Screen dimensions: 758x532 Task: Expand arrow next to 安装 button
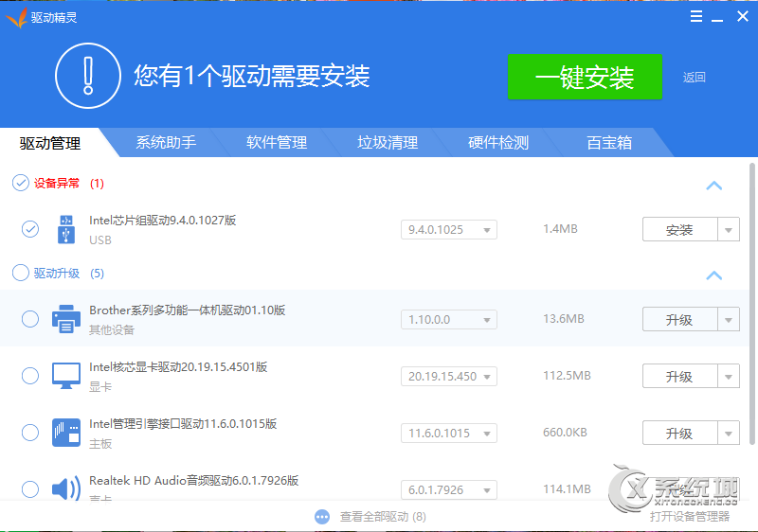[729, 230]
